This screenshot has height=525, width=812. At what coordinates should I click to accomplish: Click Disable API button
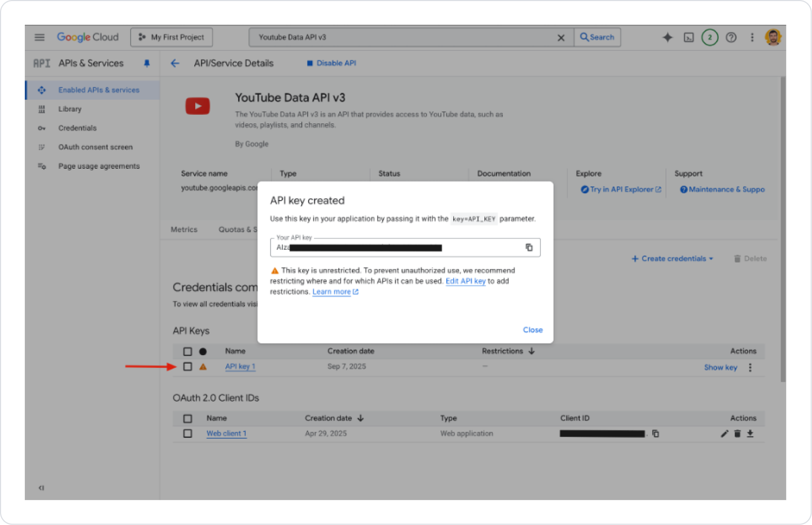[331, 63]
